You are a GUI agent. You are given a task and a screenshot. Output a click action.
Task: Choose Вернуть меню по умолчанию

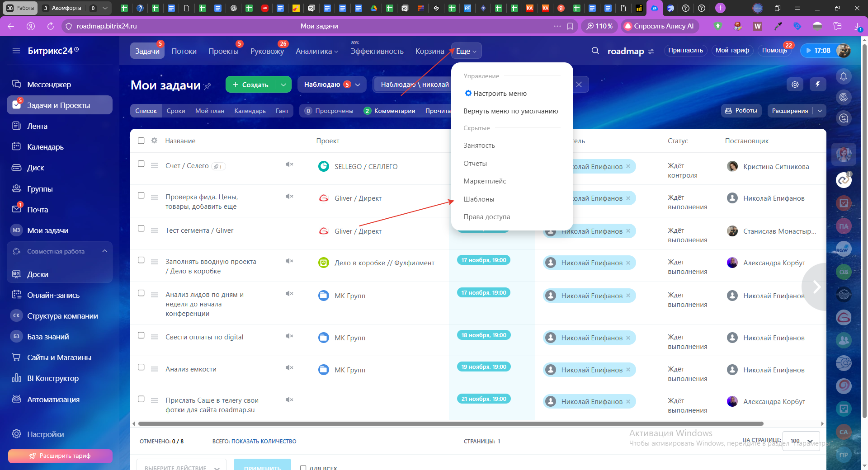point(511,111)
